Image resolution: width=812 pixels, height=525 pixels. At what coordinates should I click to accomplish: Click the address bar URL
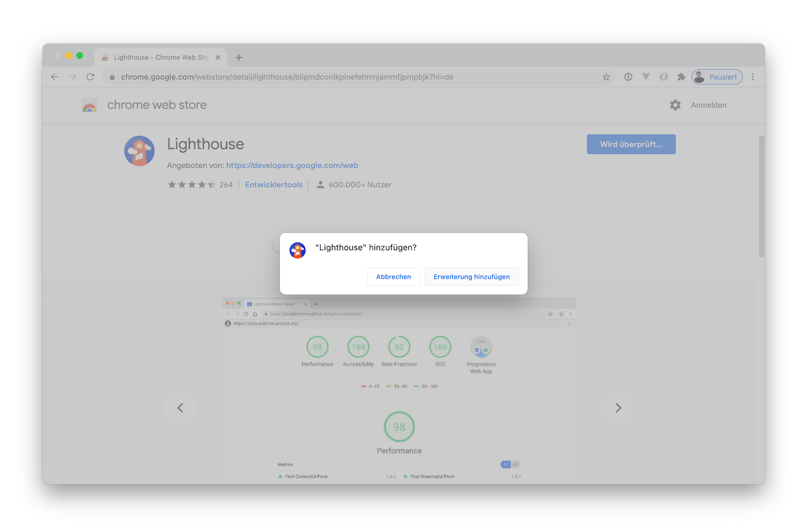click(287, 77)
